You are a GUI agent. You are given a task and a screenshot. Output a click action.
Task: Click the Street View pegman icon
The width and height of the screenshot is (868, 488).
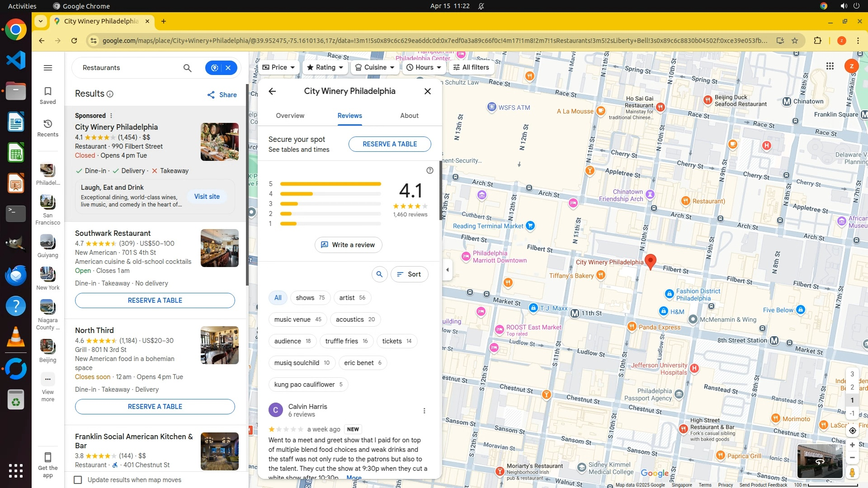(x=852, y=473)
